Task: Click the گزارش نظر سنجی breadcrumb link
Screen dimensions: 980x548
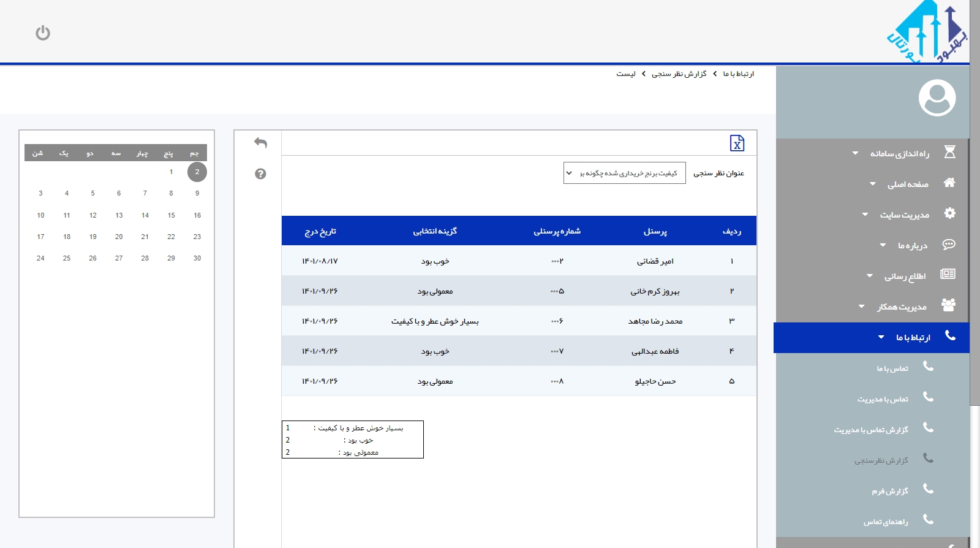Action: (x=679, y=74)
